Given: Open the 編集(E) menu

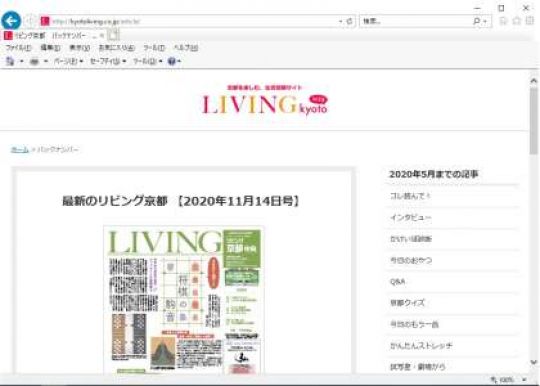Looking at the screenshot, I should 50,48.
